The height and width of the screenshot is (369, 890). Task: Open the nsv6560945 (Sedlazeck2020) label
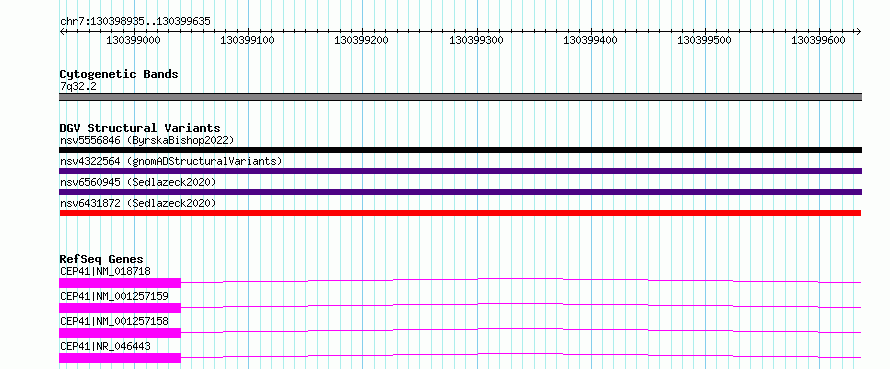[x=138, y=182]
